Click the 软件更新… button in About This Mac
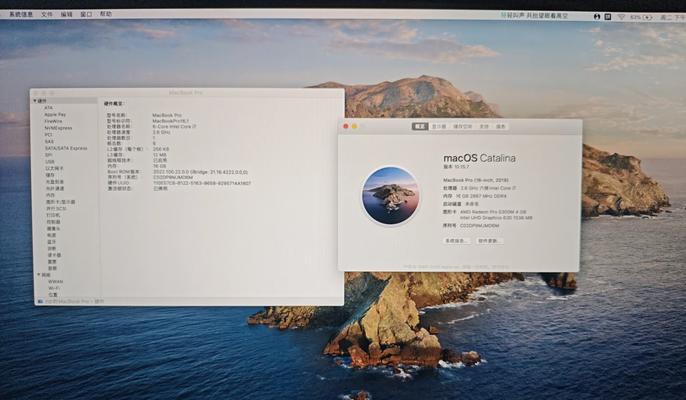This screenshot has height=400, width=686. pyautogui.click(x=489, y=241)
